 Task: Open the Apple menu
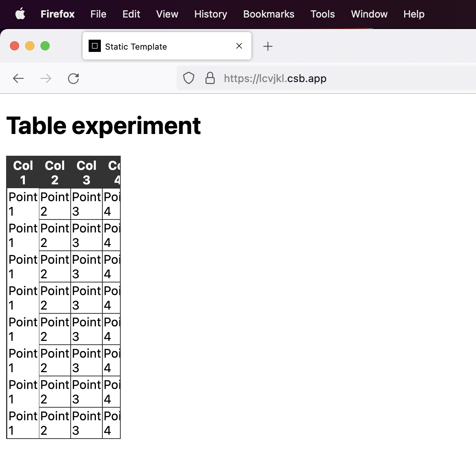(20, 14)
